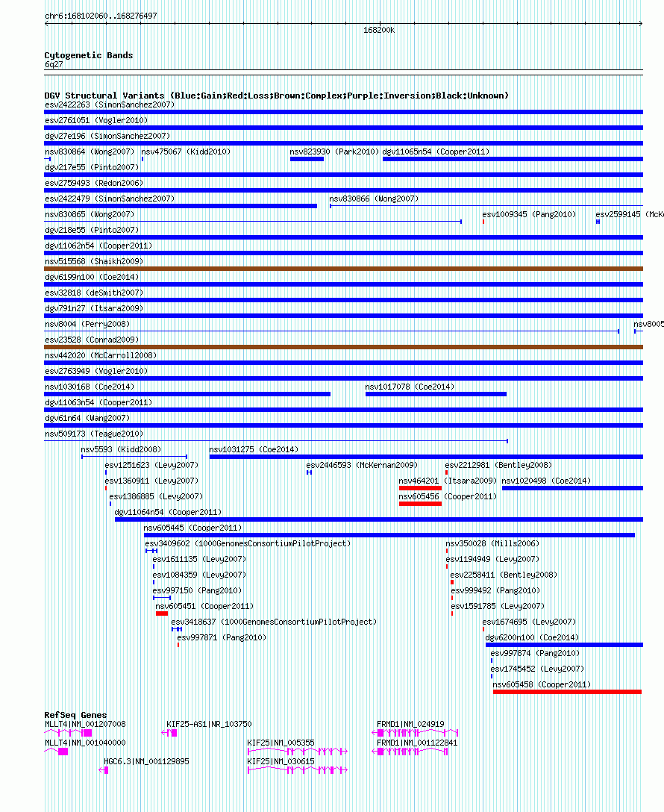Open FRMD1|NM_024919 gene model

pos(415,733)
